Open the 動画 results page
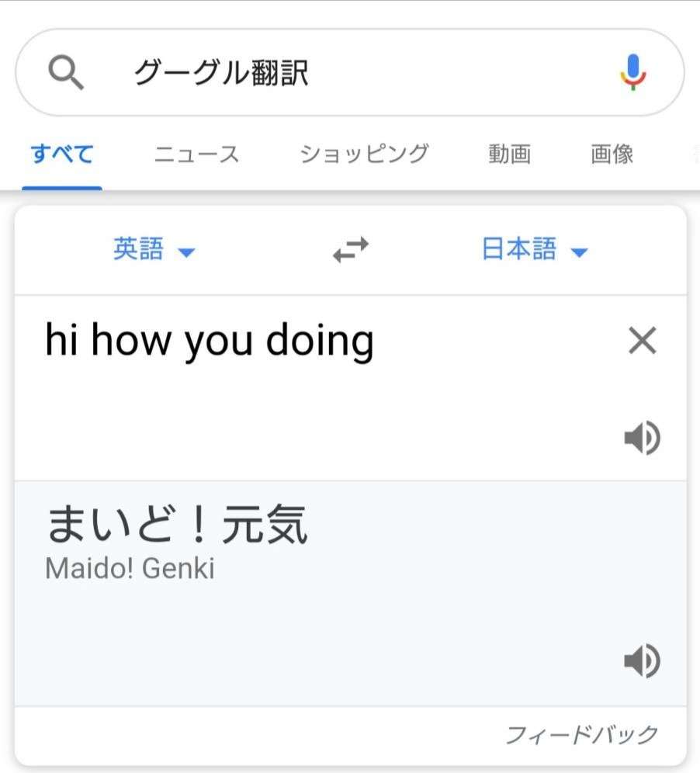The height and width of the screenshot is (773, 700). (508, 154)
